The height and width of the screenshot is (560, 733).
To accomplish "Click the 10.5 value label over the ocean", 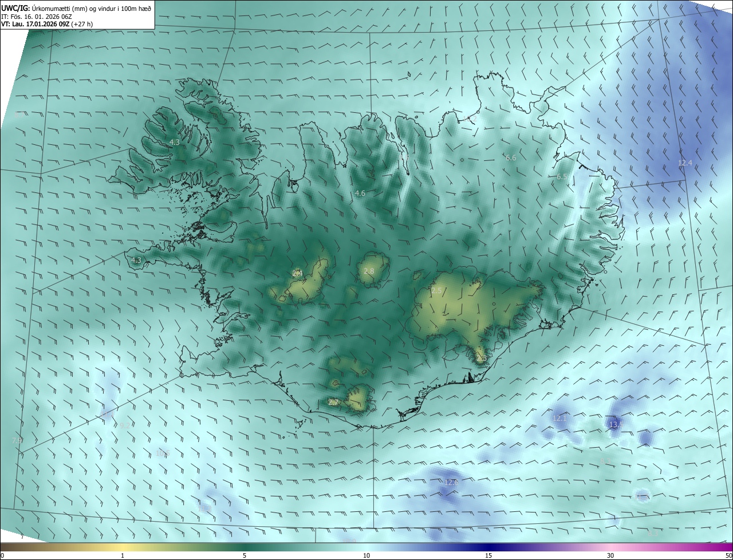I will pos(163,453).
